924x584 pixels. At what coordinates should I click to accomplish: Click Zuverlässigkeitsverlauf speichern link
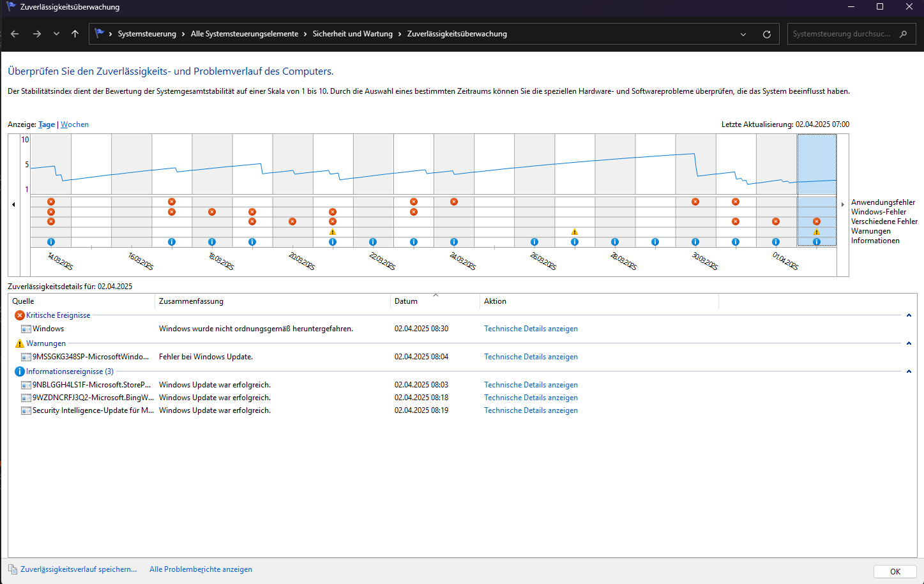79,569
